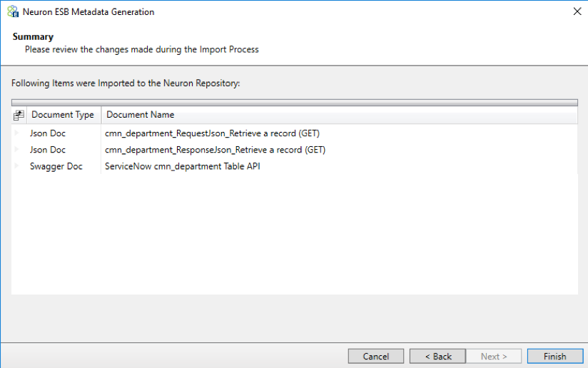Select the first row's Json Doc cell
Image resolution: width=588 pixels, height=368 pixels.
[48, 133]
